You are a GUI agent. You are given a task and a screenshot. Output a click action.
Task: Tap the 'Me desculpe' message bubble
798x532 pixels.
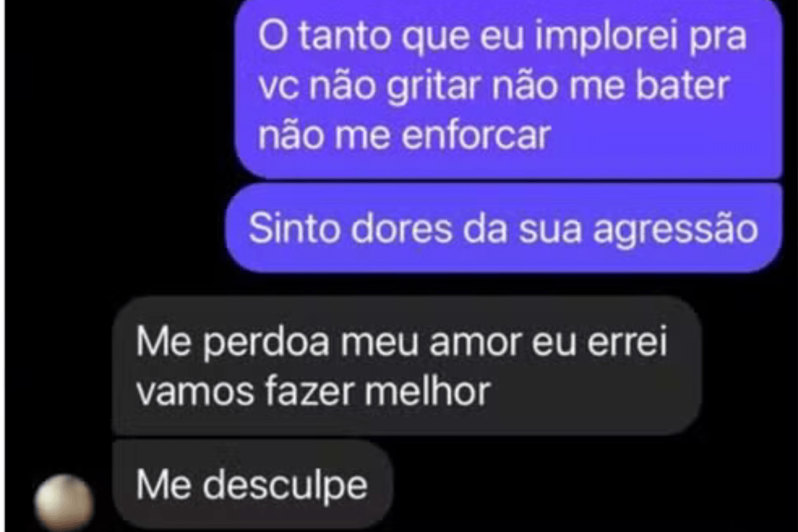point(252,485)
